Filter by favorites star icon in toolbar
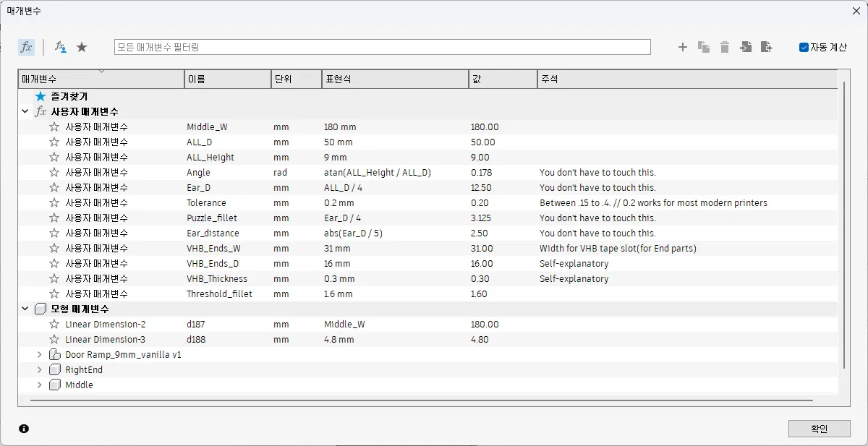 (82, 47)
